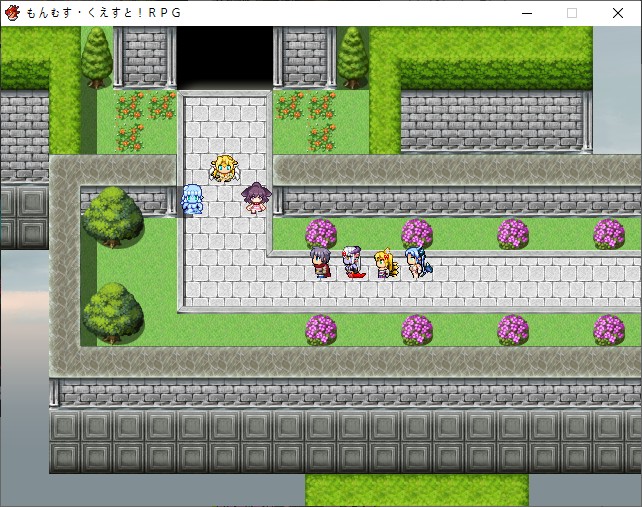Click the blonde fox-eared girl in the party

[386, 263]
